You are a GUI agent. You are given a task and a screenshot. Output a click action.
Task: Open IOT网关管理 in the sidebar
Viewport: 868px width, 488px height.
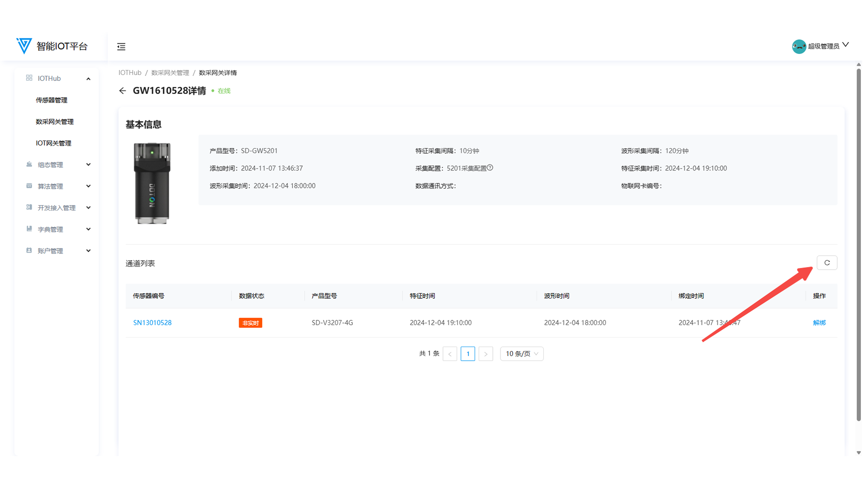(x=54, y=143)
